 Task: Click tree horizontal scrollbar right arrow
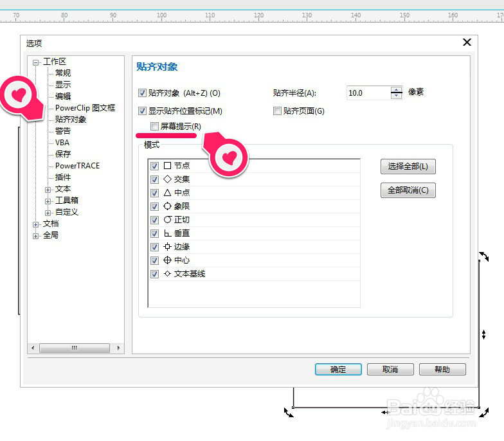[118, 348]
